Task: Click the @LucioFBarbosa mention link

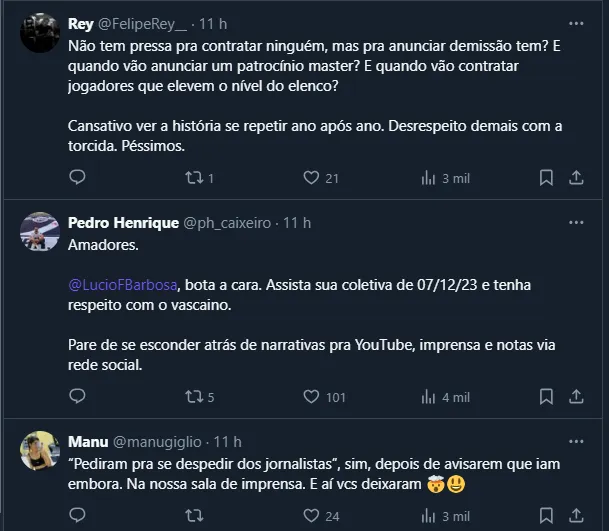Action: coord(124,285)
